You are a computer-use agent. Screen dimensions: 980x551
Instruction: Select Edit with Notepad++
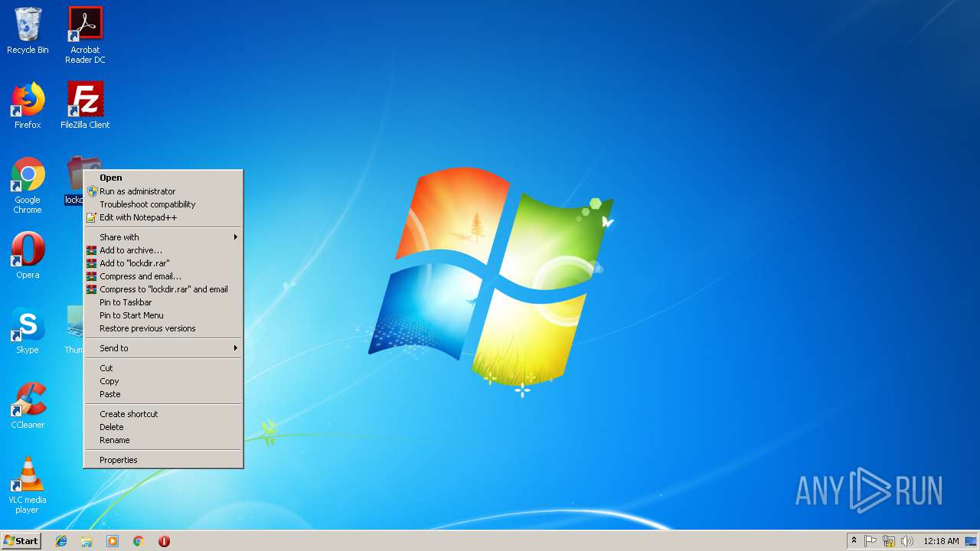click(163, 217)
